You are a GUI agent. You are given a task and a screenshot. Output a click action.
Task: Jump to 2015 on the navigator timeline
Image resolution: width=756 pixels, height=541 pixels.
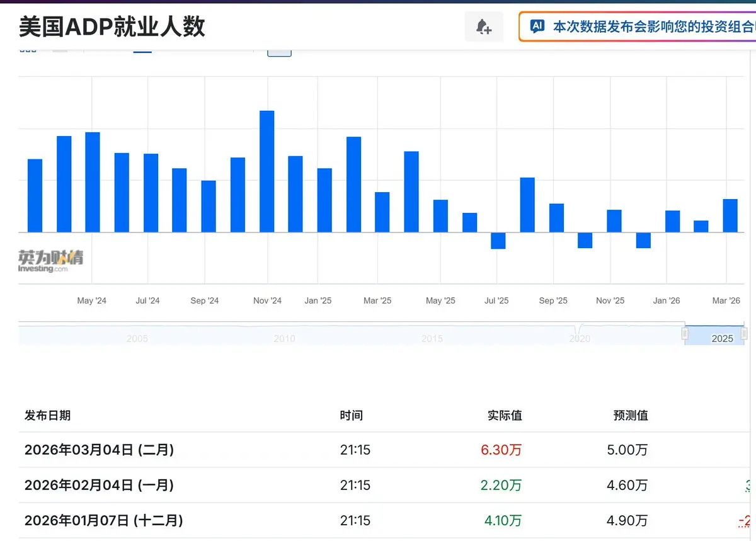432,339
